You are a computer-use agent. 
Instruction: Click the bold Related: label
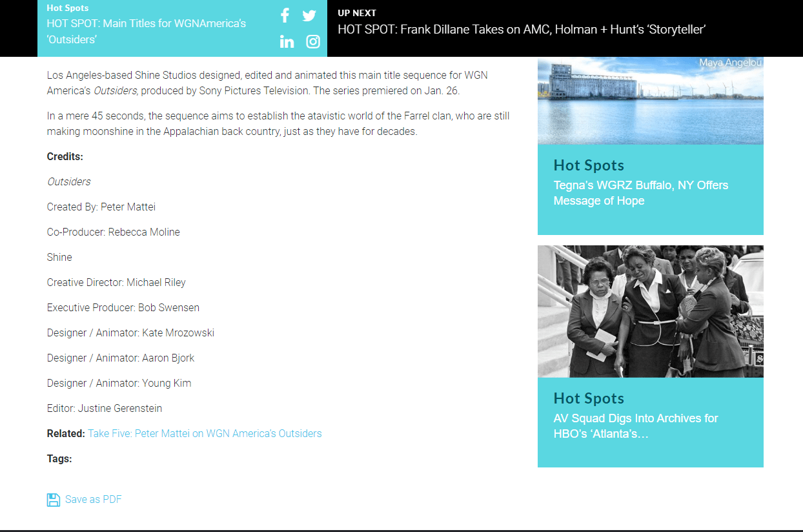coord(66,433)
